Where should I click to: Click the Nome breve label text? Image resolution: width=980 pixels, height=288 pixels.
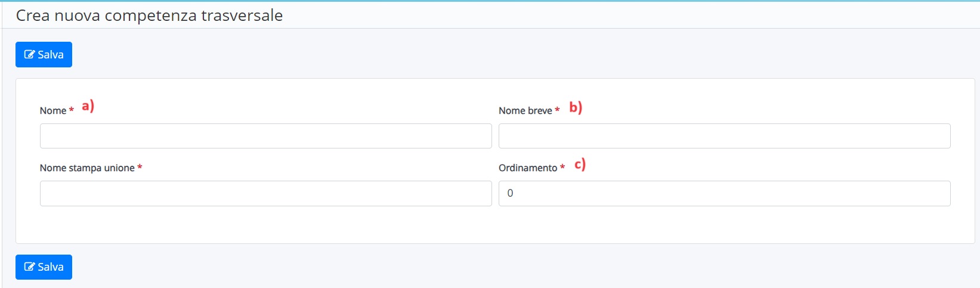pyautogui.click(x=525, y=110)
